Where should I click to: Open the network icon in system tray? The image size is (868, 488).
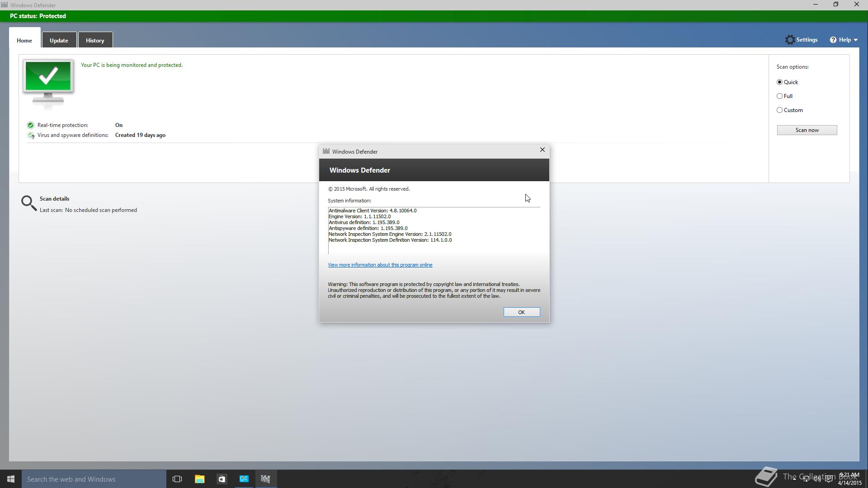coord(806,479)
